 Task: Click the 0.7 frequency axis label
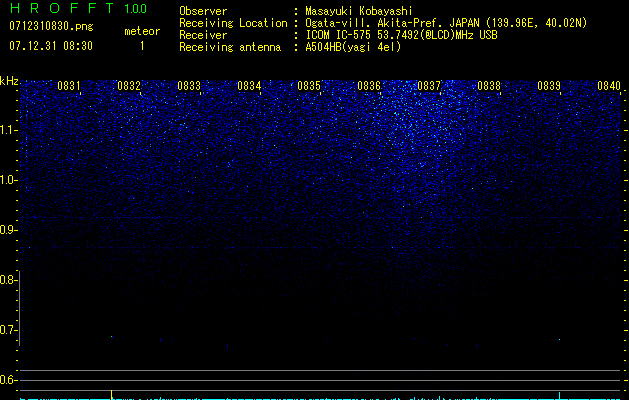(x=7, y=330)
